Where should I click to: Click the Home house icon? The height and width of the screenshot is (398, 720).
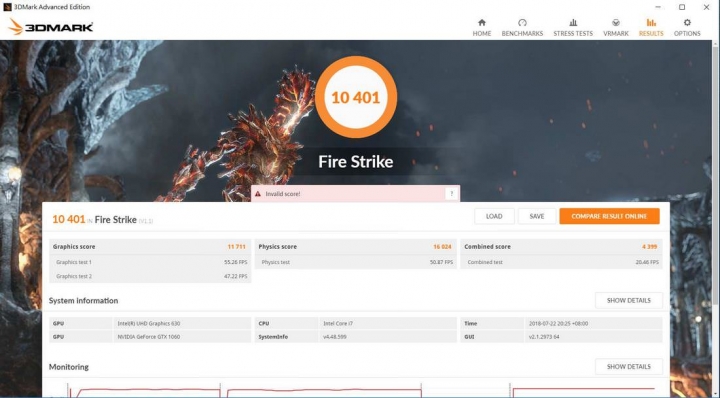(482, 22)
